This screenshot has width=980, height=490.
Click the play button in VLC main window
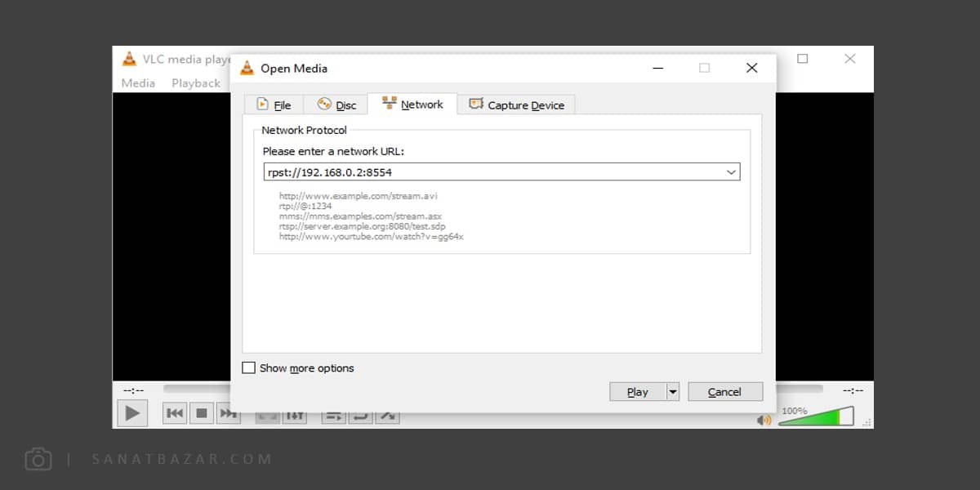(x=132, y=413)
